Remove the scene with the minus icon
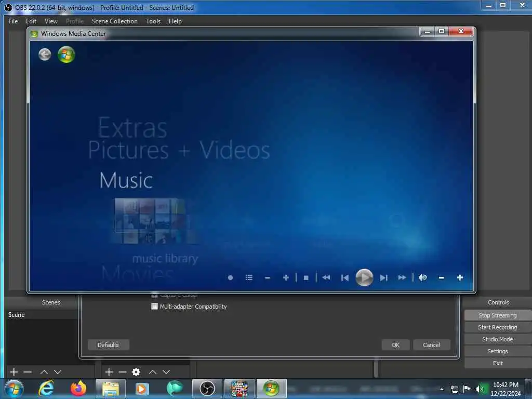This screenshot has height=399, width=532. point(28,372)
